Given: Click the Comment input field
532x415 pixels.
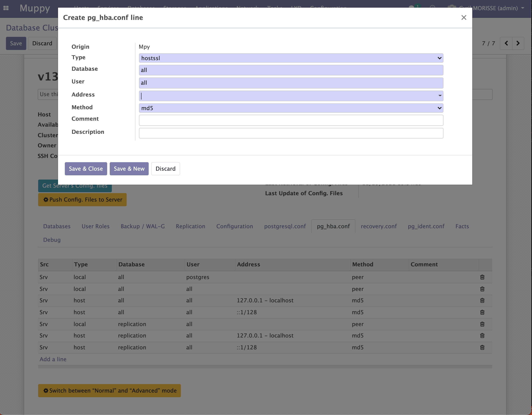Looking at the screenshot, I should (x=291, y=120).
